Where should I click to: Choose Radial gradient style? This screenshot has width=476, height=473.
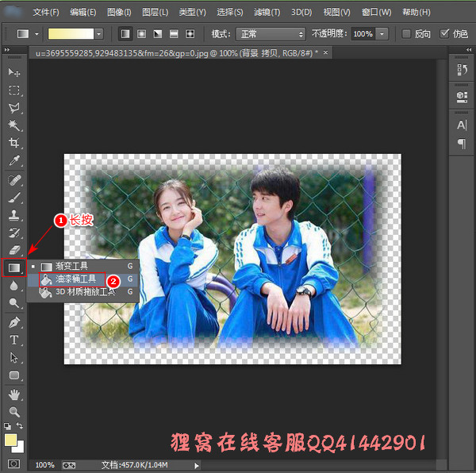pos(141,33)
